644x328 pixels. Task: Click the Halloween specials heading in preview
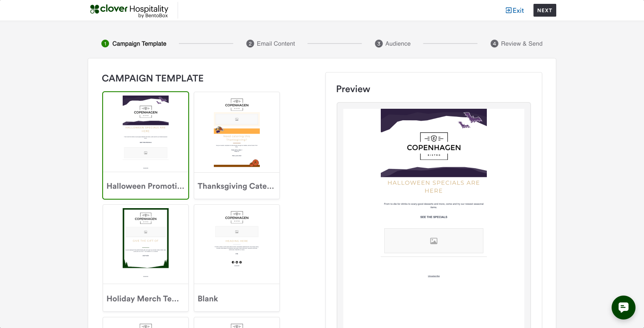click(x=434, y=187)
